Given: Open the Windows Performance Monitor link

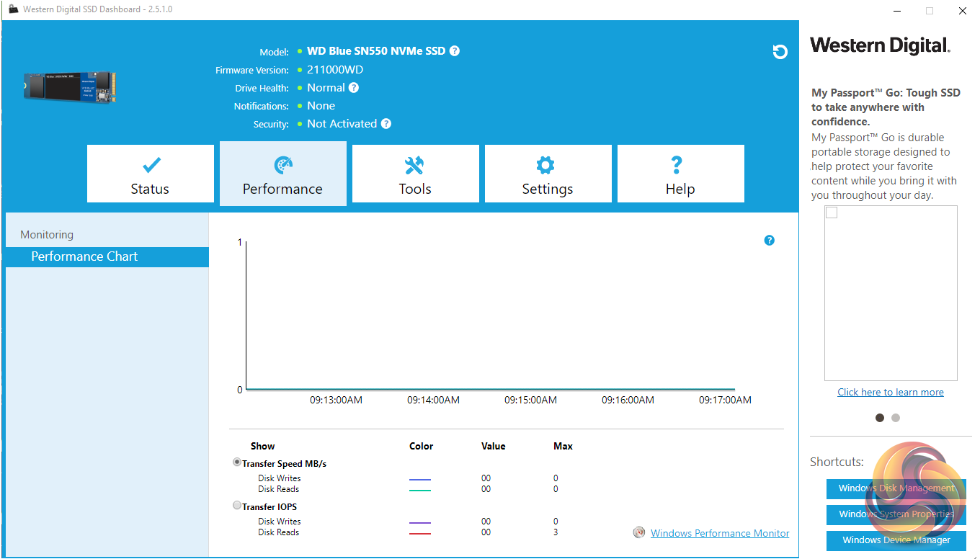Looking at the screenshot, I should 719,534.
